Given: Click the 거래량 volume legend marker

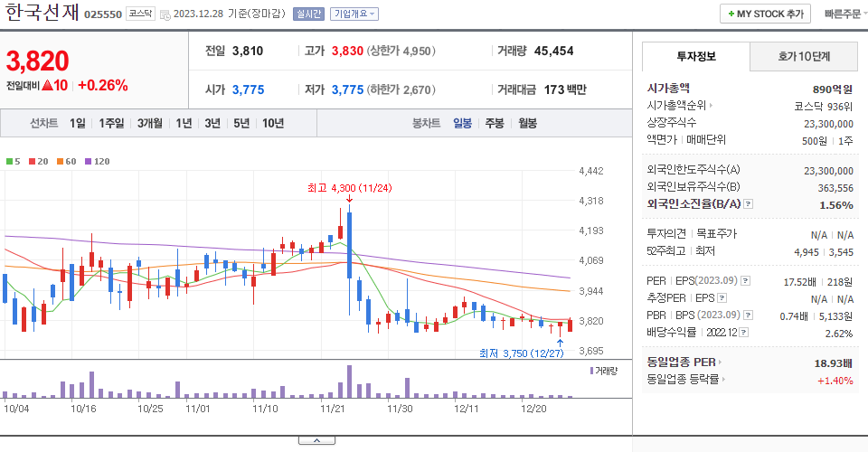Looking at the screenshot, I should pos(591,371).
